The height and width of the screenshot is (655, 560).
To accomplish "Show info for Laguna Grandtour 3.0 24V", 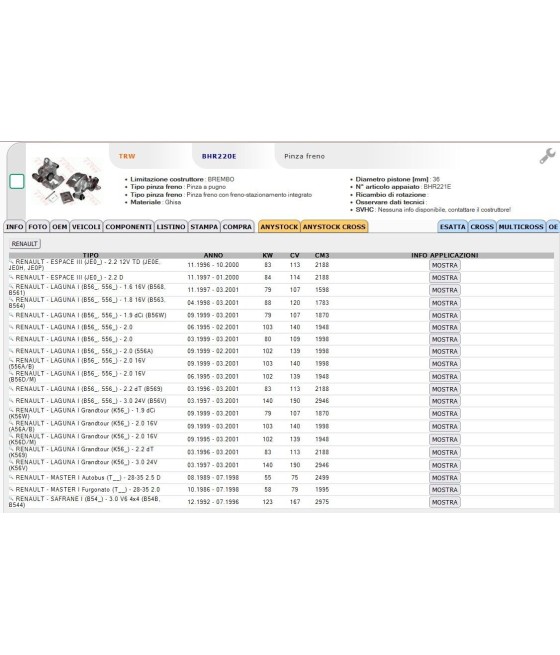I will click(445, 466).
